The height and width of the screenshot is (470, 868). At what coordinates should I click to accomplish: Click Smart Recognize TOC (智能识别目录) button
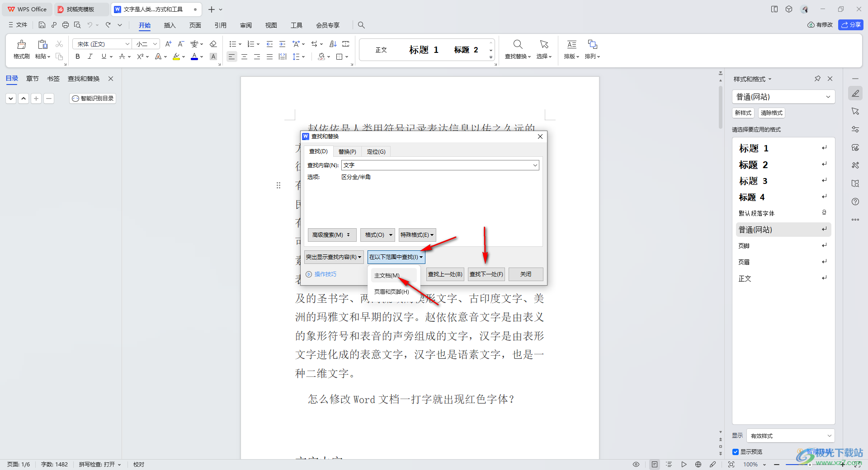click(x=93, y=99)
